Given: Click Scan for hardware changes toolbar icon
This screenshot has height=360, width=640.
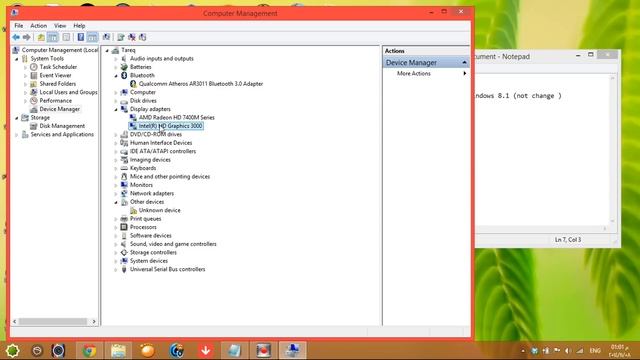Looking at the screenshot, I should point(106,37).
